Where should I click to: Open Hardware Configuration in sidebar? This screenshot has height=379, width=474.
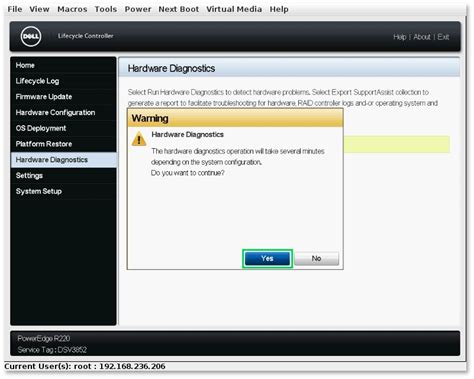63,113
